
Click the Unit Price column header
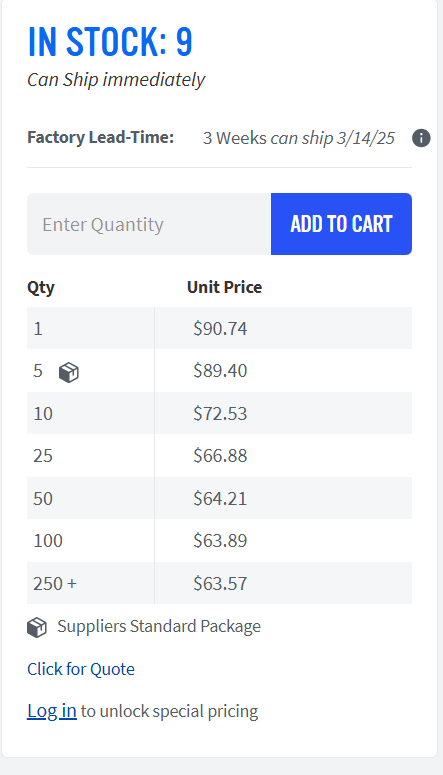[x=224, y=287]
